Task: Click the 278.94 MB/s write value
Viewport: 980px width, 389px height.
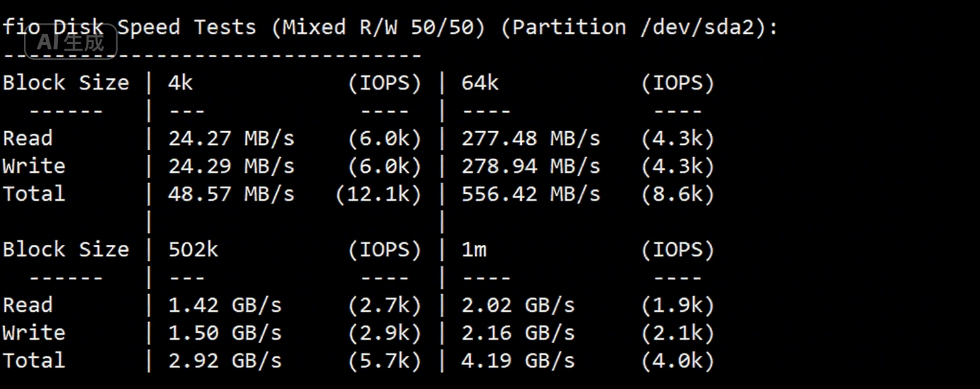Action: click(x=531, y=166)
